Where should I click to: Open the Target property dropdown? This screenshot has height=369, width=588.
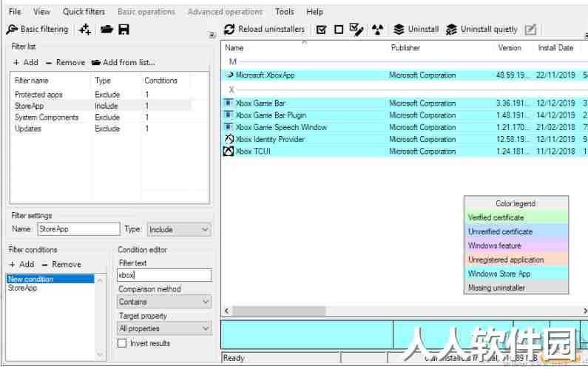point(164,328)
